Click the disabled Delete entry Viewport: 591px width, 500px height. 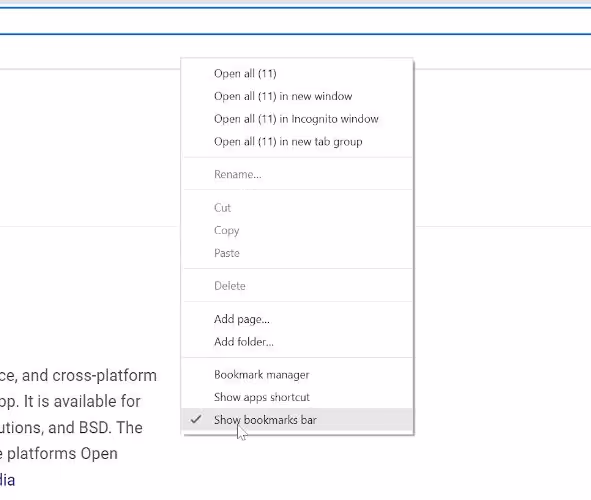[297, 286]
